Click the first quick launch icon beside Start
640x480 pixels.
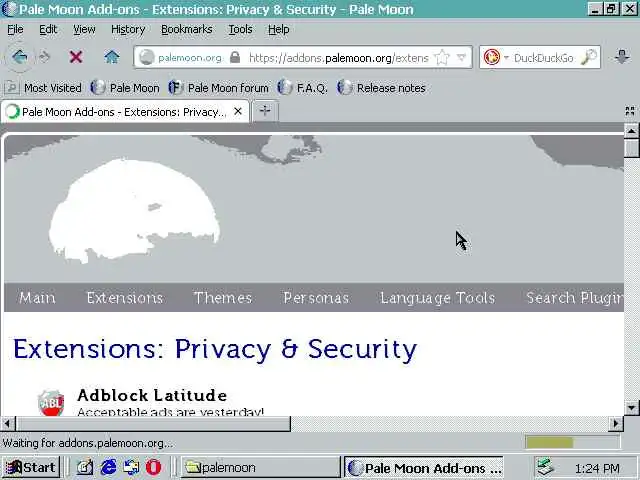(84, 467)
